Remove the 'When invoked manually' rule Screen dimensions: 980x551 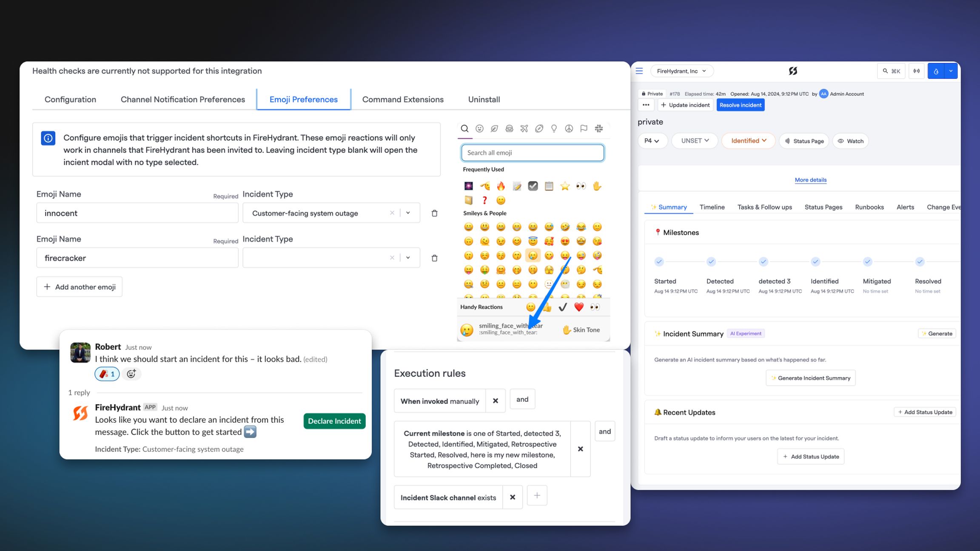(496, 400)
